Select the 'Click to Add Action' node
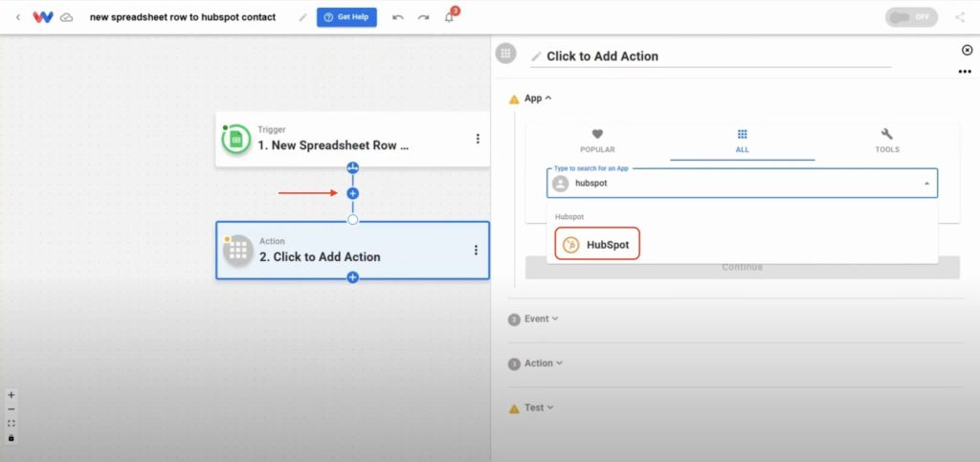The image size is (980, 462). [352, 251]
